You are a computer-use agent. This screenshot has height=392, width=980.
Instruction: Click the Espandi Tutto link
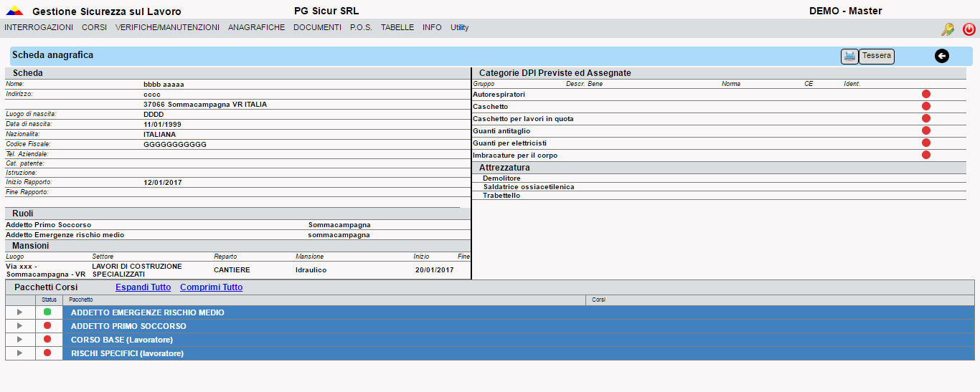coord(143,287)
